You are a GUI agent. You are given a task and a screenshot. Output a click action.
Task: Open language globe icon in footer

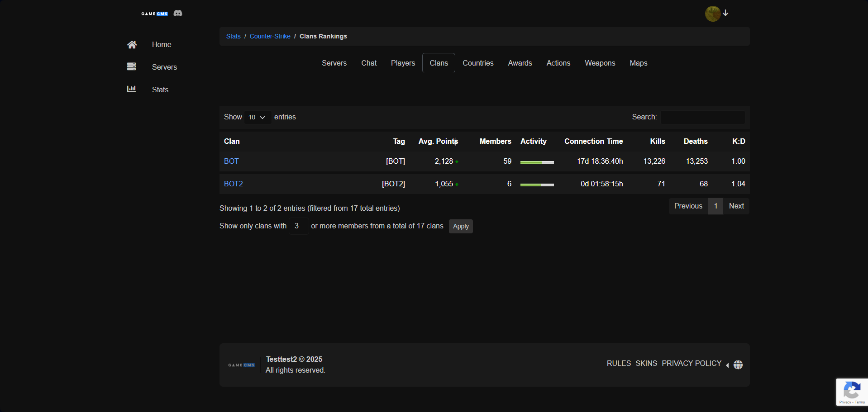point(738,365)
